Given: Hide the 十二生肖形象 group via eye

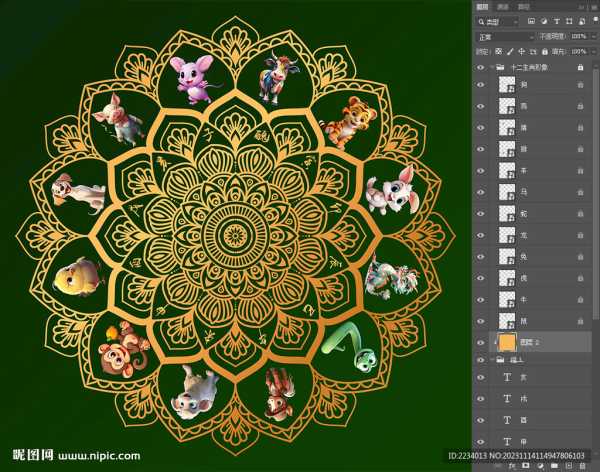Looking at the screenshot, I should (481, 67).
